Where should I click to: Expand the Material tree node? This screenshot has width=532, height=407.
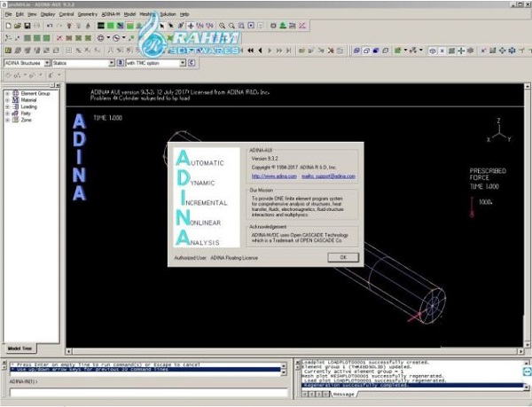tap(7, 100)
